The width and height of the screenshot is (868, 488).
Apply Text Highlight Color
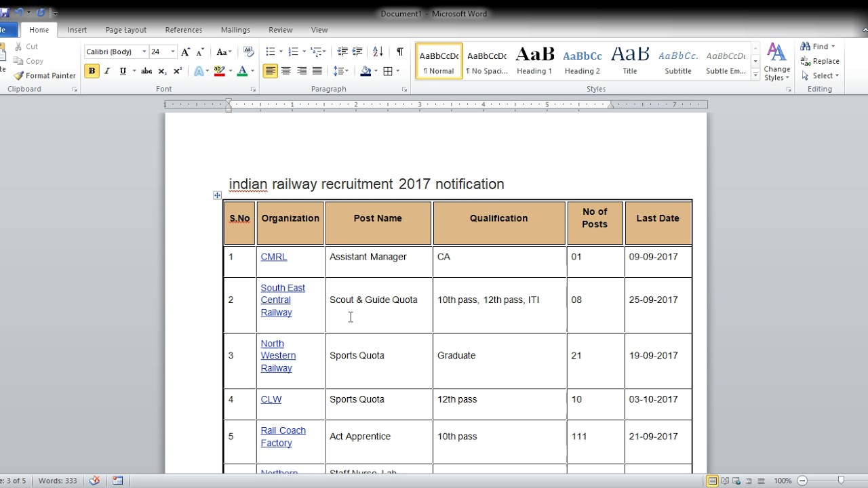point(219,71)
